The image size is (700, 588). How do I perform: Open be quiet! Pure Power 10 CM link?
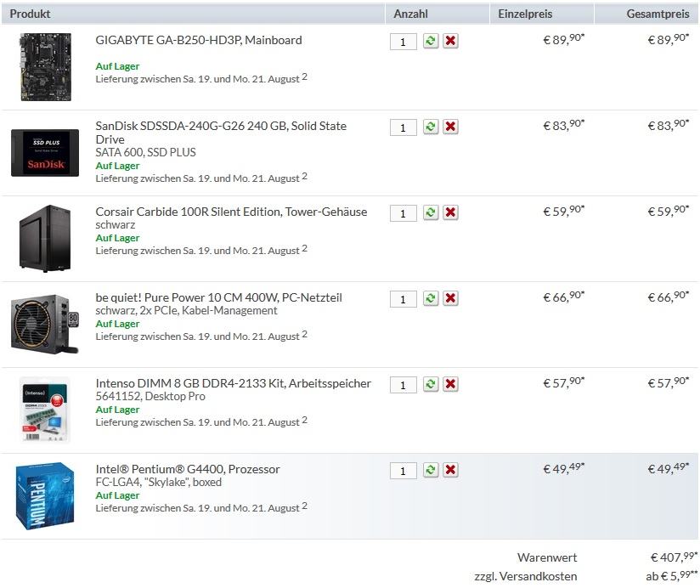click(219, 297)
